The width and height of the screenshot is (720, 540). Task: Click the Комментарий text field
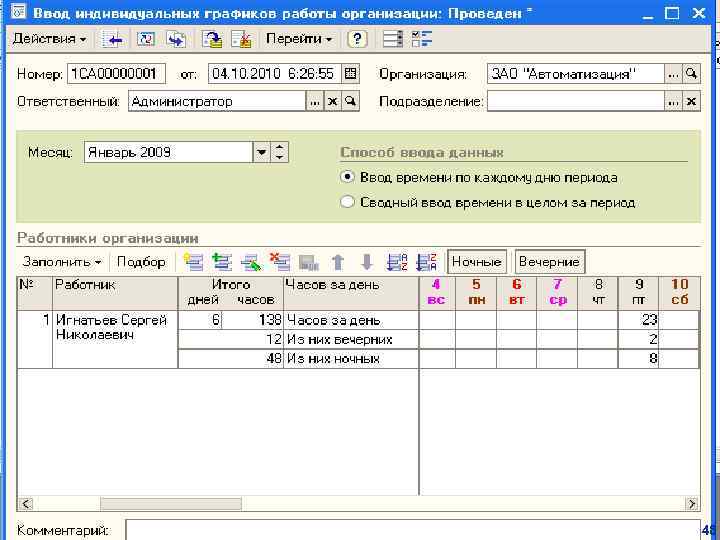412,530
